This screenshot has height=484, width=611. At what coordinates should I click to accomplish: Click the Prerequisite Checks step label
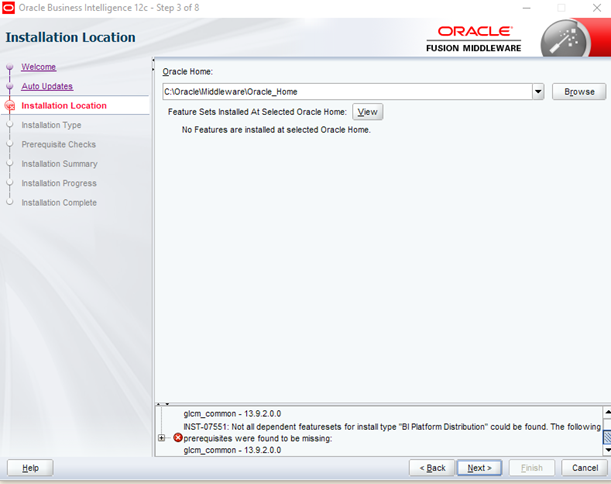pyautogui.click(x=58, y=145)
